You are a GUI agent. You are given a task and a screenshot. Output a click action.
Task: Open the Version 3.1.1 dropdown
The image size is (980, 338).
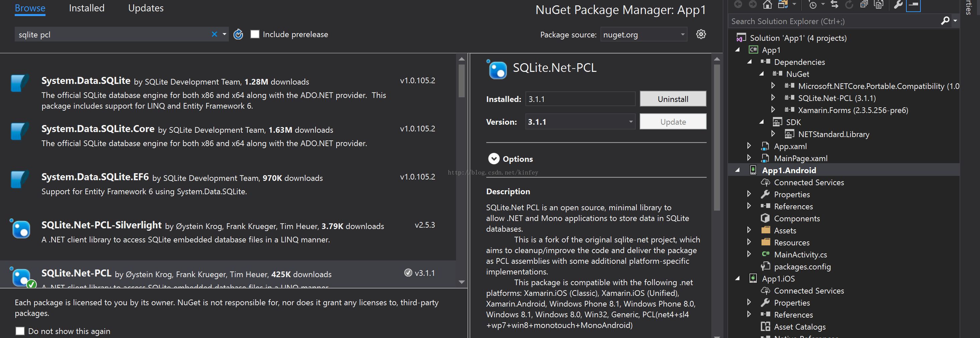[x=580, y=122]
